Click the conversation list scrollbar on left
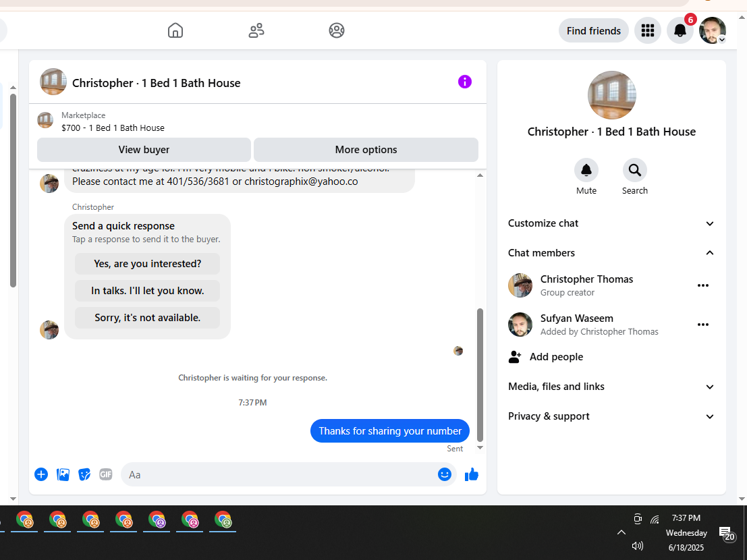 click(x=13, y=190)
